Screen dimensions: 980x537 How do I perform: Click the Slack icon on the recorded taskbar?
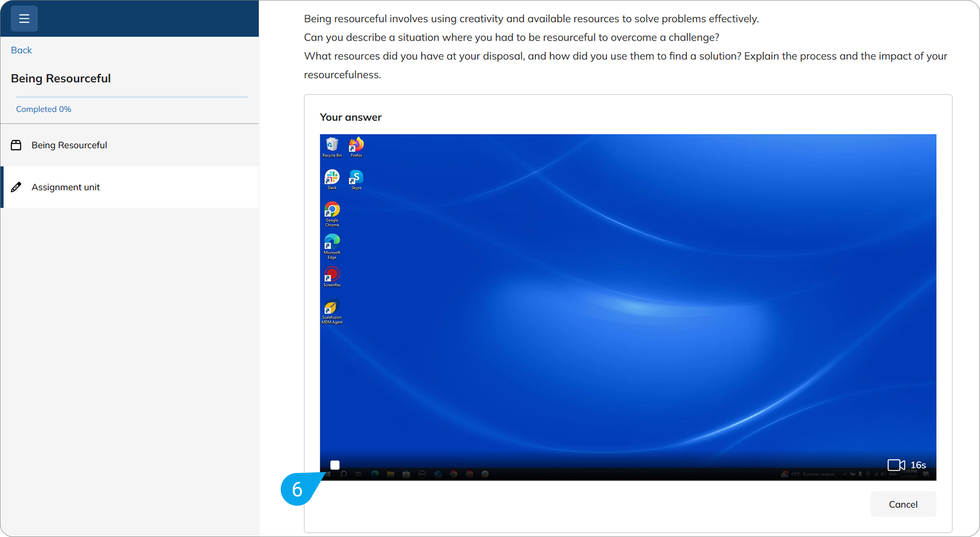click(x=485, y=474)
